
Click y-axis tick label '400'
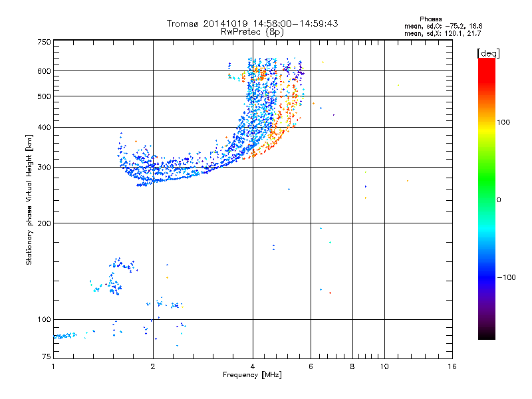click(44, 127)
